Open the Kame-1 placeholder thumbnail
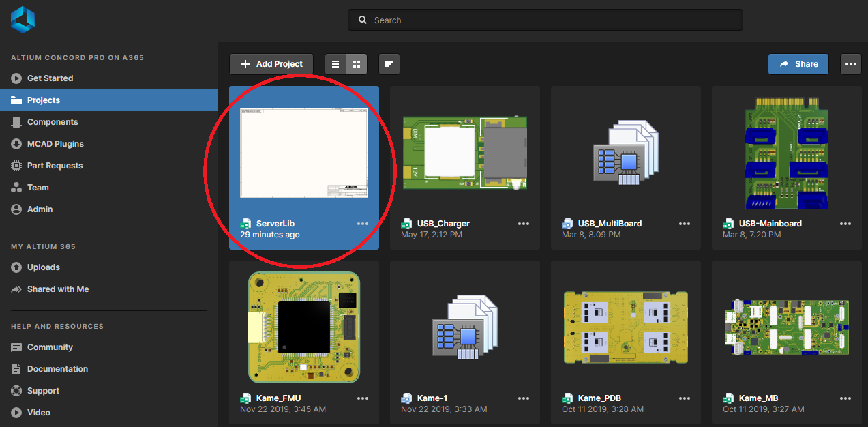This screenshot has width=868, height=427. [465, 327]
